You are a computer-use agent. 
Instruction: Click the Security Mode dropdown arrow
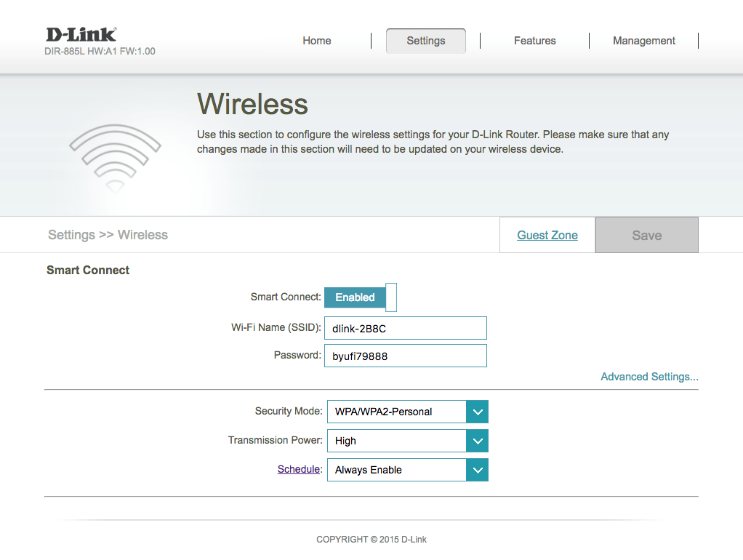[x=477, y=412]
